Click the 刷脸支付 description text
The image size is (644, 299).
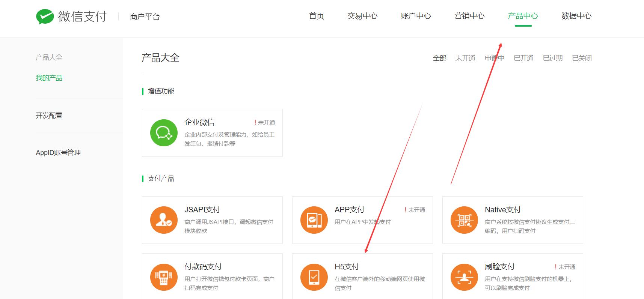click(528, 284)
